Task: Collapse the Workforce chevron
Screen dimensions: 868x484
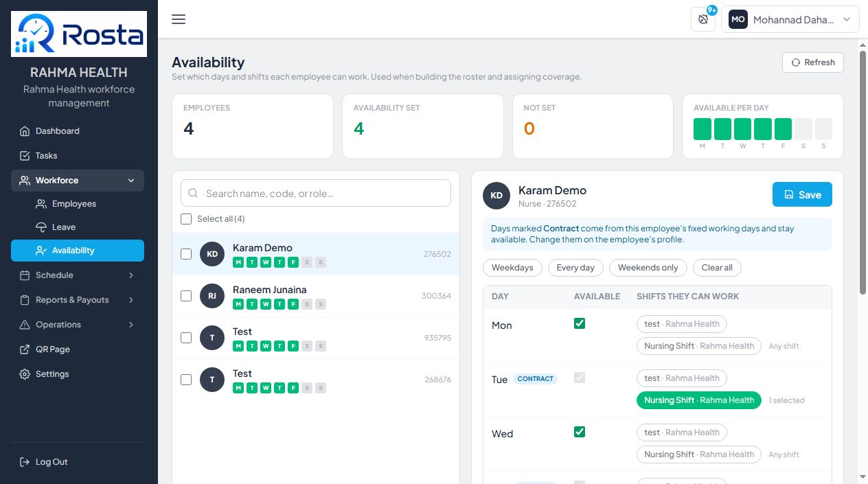Action: pyautogui.click(x=131, y=181)
